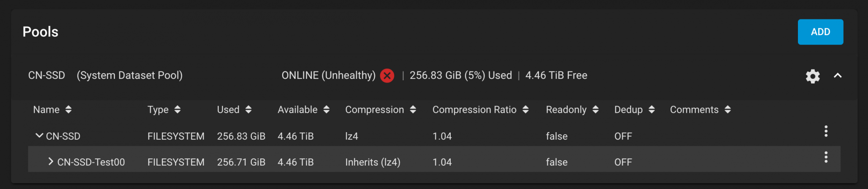The height and width of the screenshot is (189, 868).
Task: Sort by Dedup column arrows
Action: tap(651, 110)
